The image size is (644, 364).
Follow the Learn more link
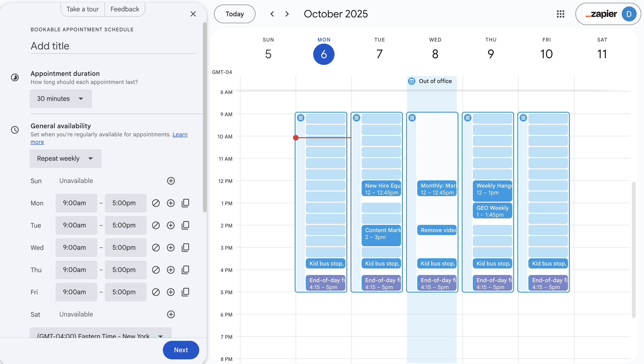pos(180,134)
